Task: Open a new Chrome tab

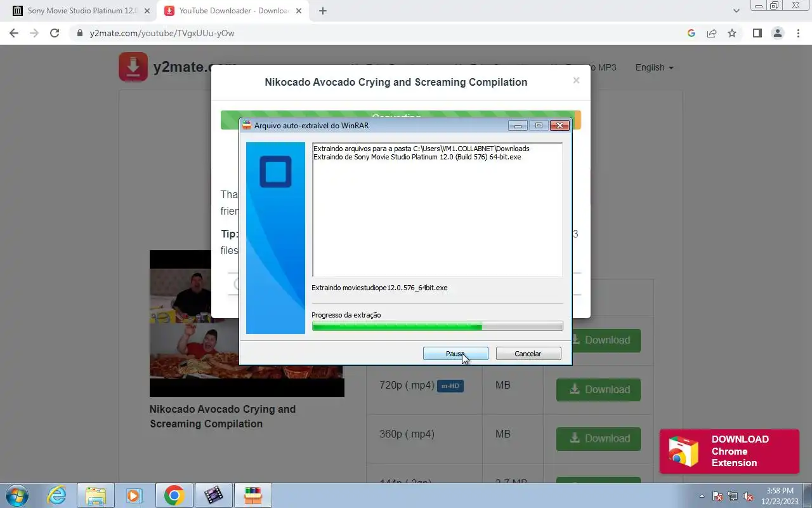Action: pos(323,11)
